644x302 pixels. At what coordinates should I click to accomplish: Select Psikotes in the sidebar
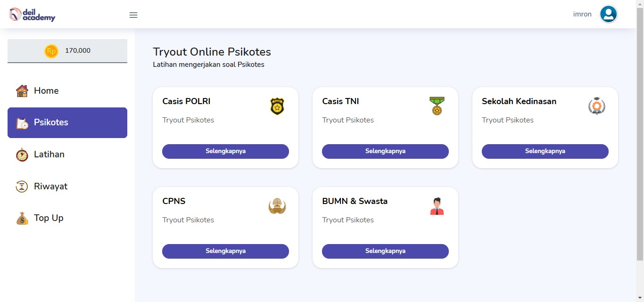coord(67,122)
